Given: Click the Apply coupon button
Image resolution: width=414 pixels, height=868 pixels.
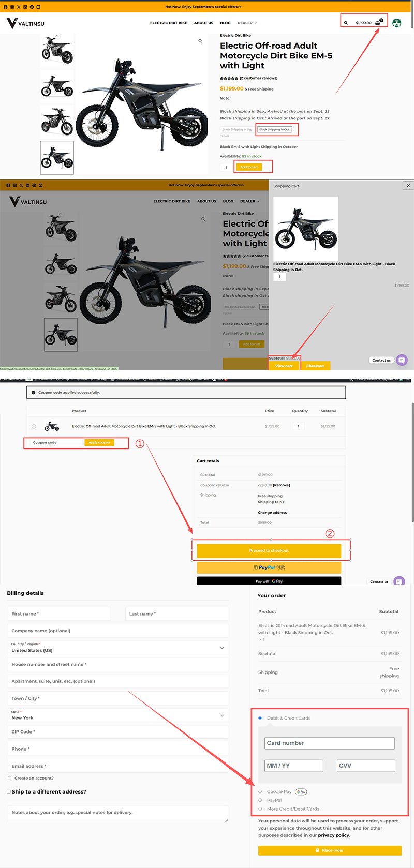Looking at the screenshot, I should [99, 442].
